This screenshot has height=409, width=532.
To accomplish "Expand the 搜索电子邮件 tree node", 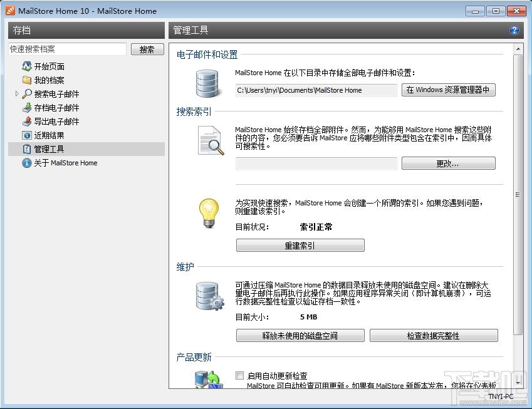I will (x=17, y=93).
